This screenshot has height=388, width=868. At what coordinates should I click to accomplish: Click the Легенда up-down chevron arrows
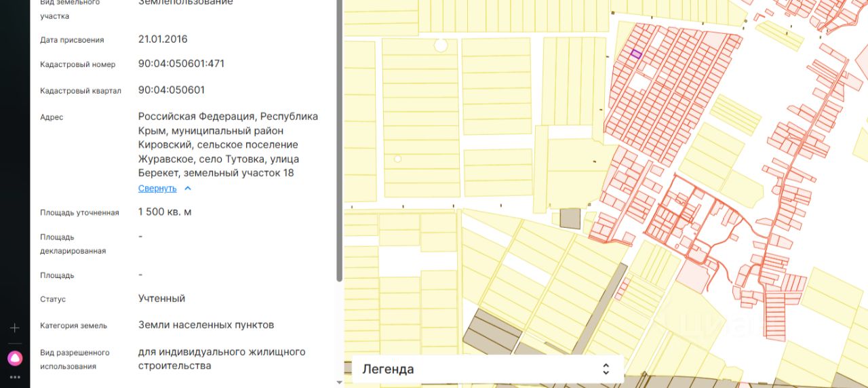coord(606,369)
